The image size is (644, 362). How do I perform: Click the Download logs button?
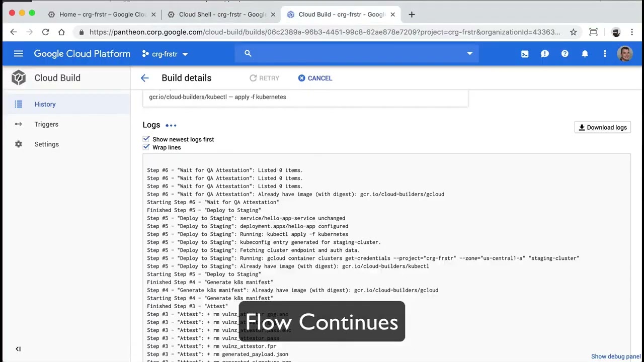point(602,127)
